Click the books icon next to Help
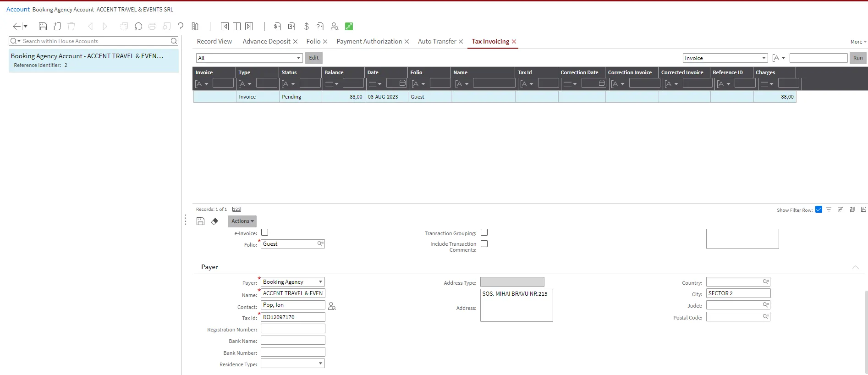Image resolution: width=868 pixels, height=375 pixels. 195,27
